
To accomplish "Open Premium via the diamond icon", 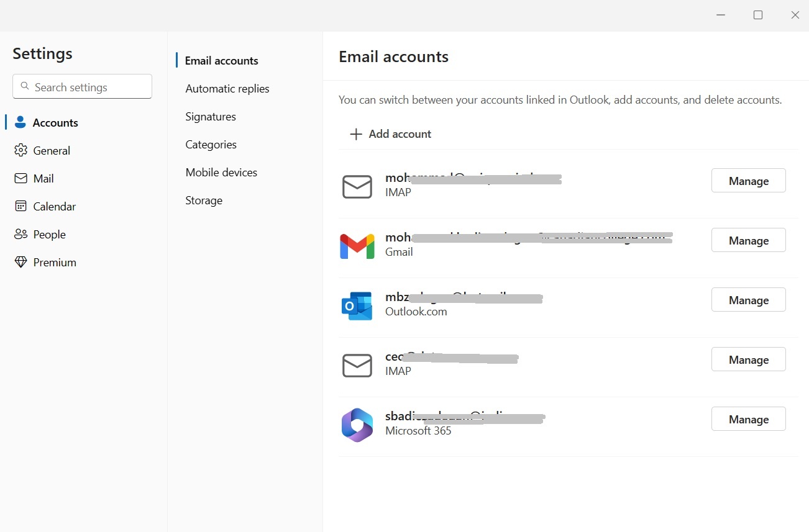I will 21,262.
